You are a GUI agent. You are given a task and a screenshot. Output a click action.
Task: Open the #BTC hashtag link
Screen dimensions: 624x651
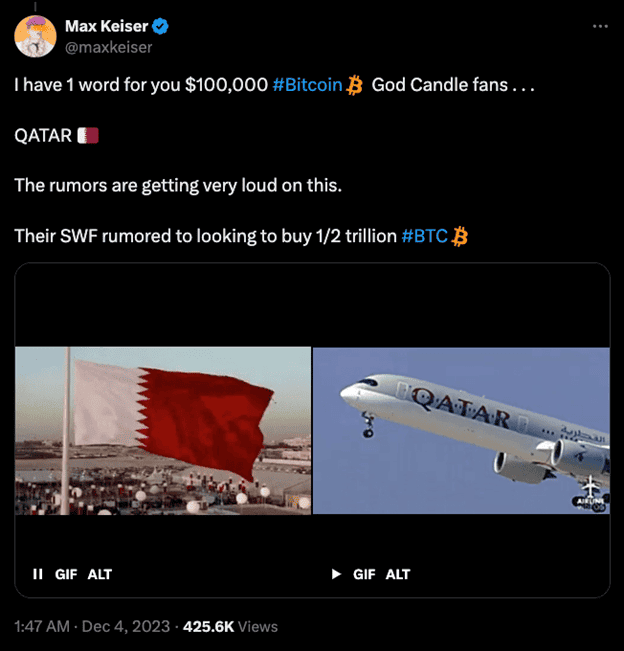[424, 237]
